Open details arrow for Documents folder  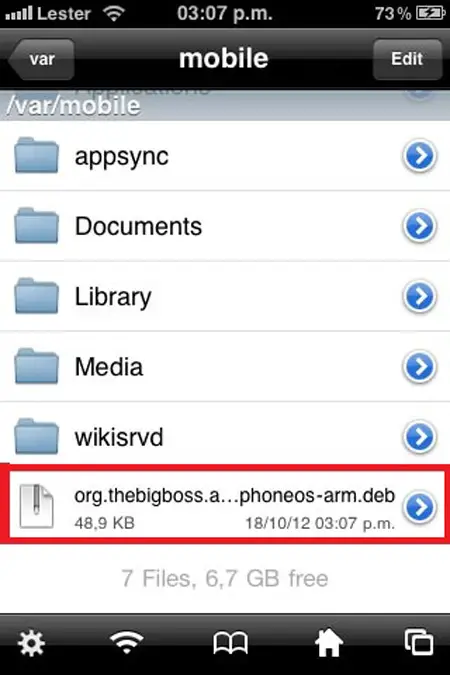419,226
